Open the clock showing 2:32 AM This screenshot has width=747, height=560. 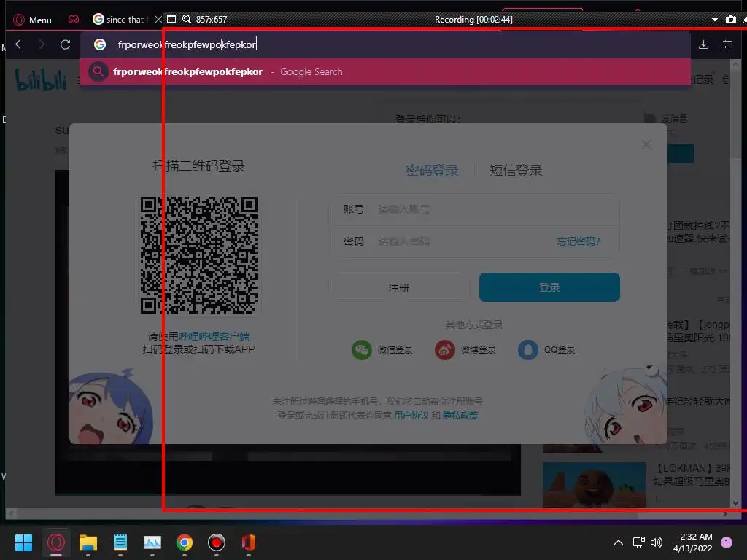[693, 542]
